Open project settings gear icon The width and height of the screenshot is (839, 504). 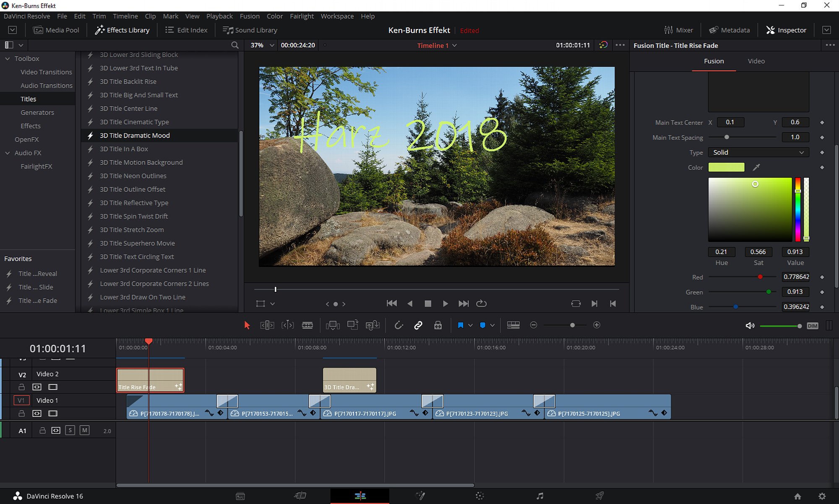point(822,496)
